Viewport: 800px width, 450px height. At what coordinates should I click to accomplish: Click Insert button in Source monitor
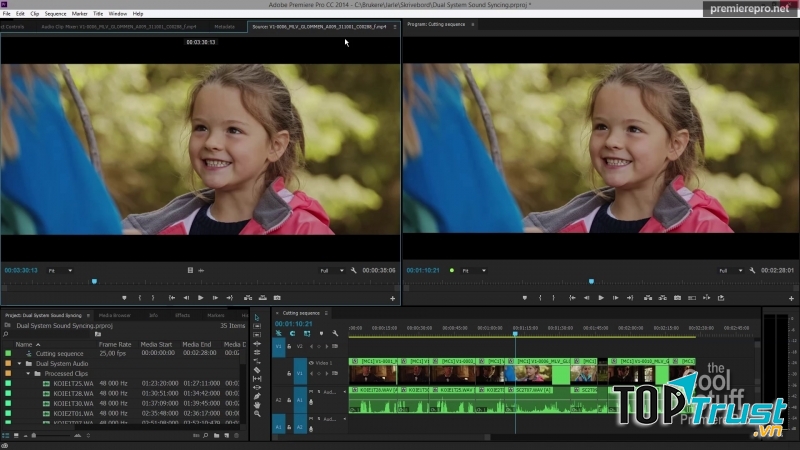click(248, 298)
